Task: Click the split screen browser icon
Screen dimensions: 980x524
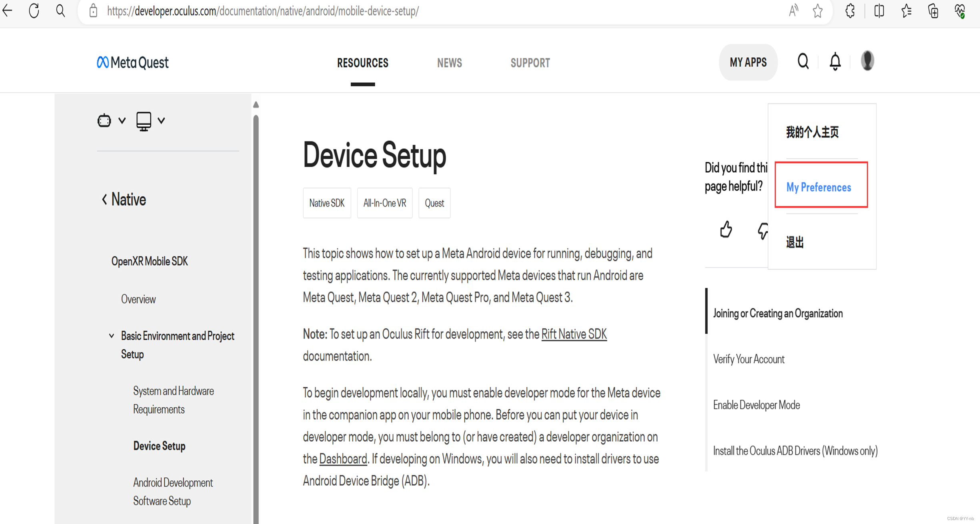Action: [879, 11]
